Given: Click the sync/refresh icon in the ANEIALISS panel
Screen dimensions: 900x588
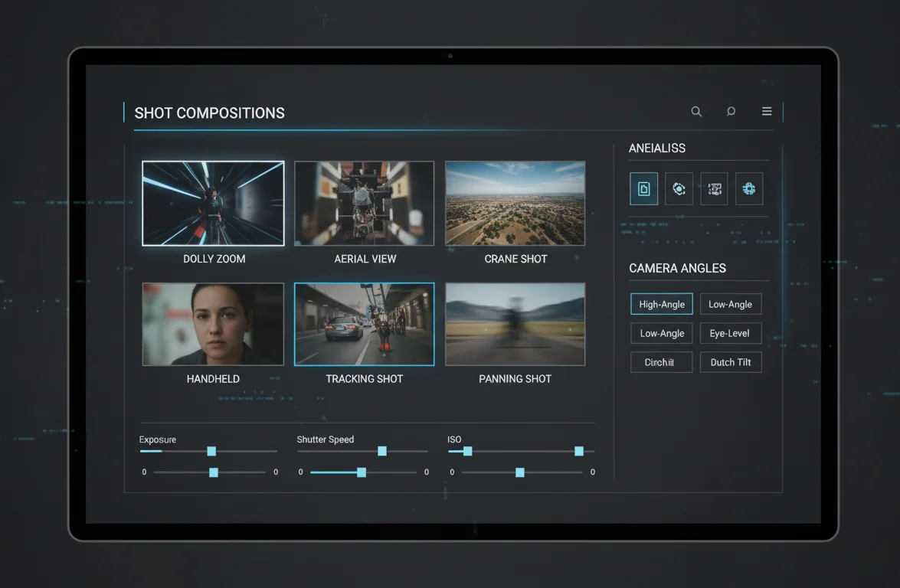Looking at the screenshot, I should 679,188.
